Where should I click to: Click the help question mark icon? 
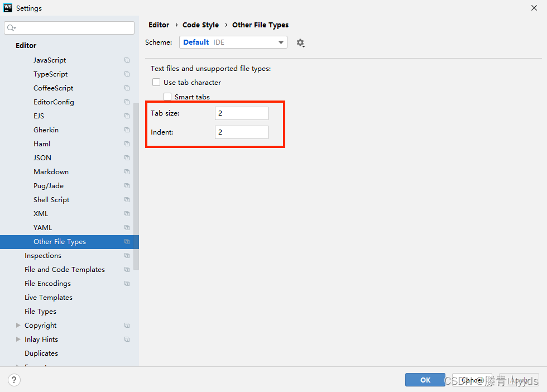click(13, 380)
